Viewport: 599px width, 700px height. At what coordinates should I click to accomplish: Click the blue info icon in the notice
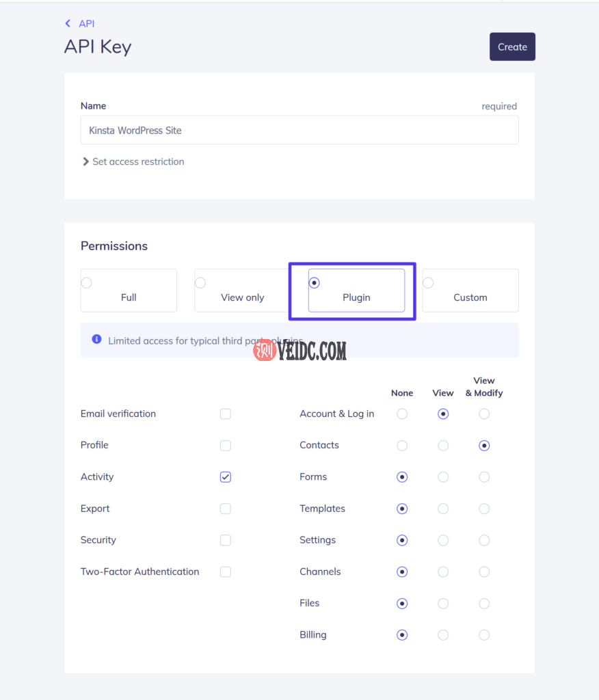click(x=96, y=340)
